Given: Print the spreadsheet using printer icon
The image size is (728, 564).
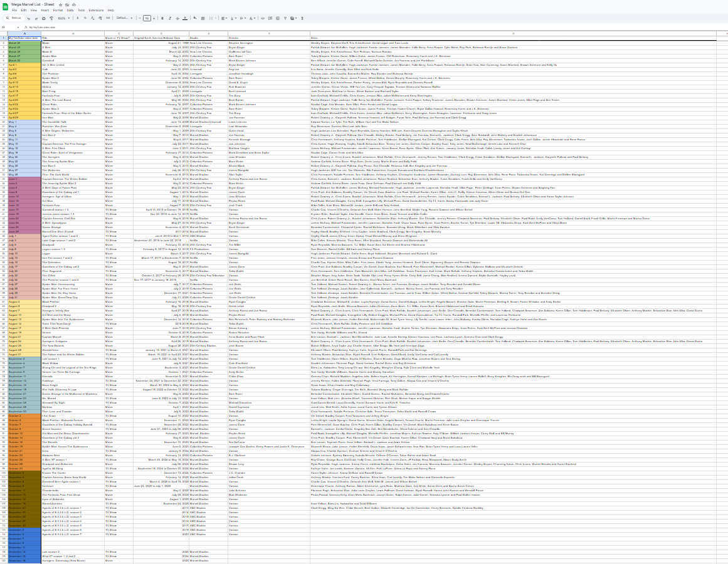Looking at the screenshot, I should click(x=44, y=18).
